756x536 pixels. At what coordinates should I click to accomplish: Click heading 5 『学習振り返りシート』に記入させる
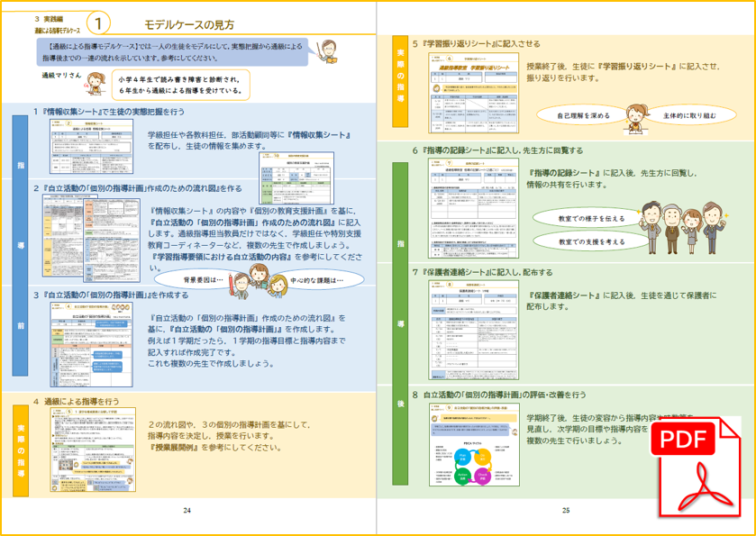[x=477, y=43]
